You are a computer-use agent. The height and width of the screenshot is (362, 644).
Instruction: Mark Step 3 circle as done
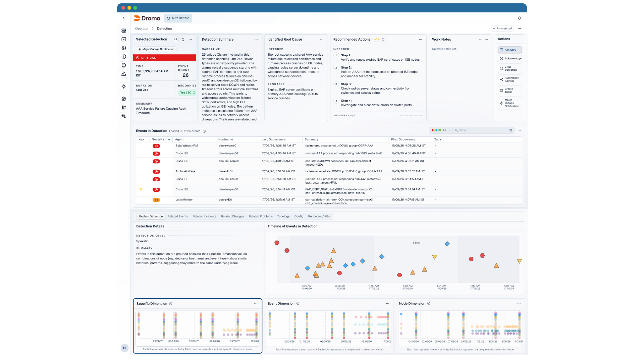(336, 84)
